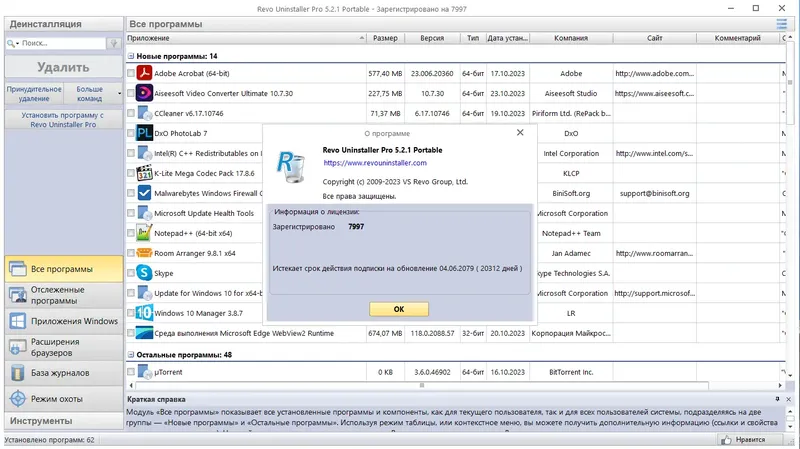
Task: Click the CCleaner program icon
Action: (144, 113)
